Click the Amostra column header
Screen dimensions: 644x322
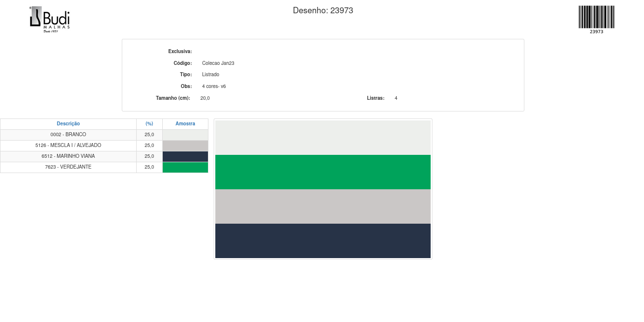185,124
